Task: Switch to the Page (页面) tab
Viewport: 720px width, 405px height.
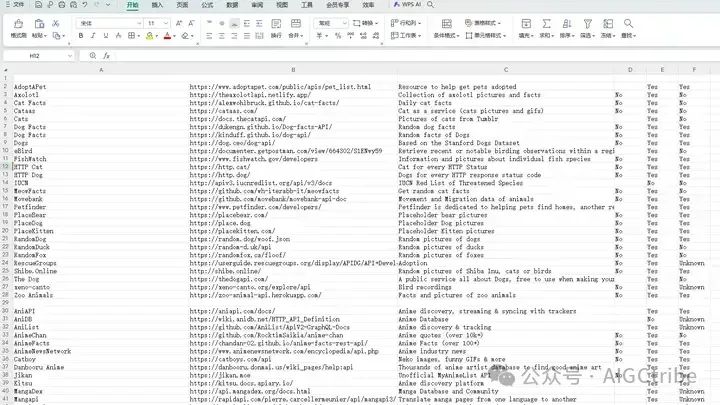Action: (182, 5)
